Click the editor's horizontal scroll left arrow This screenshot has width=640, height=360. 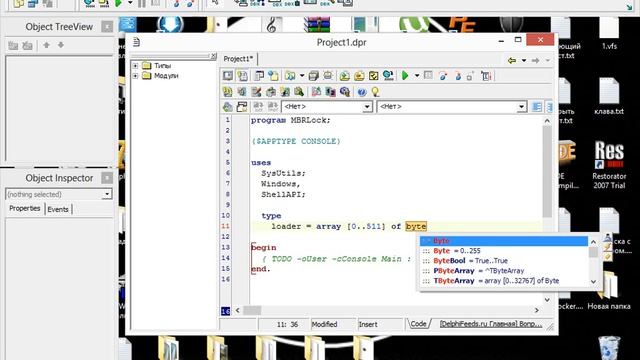[238, 311]
